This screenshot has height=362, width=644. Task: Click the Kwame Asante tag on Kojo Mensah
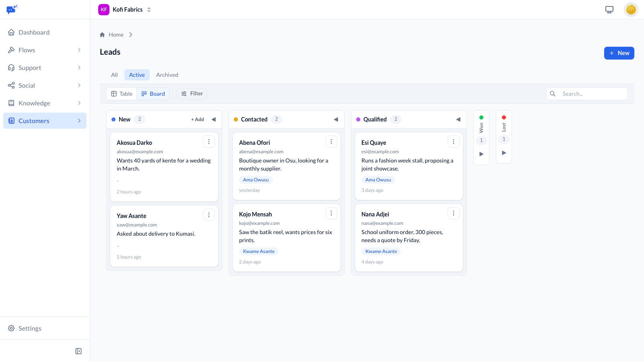tap(259, 251)
